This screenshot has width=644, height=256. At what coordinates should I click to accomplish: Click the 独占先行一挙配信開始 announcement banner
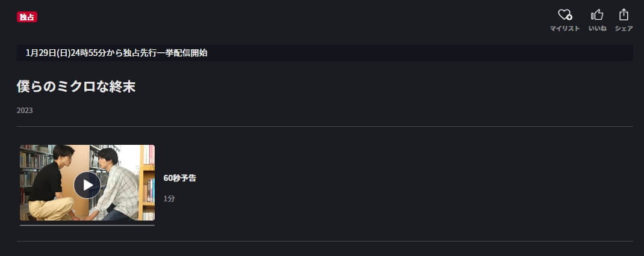click(324, 52)
